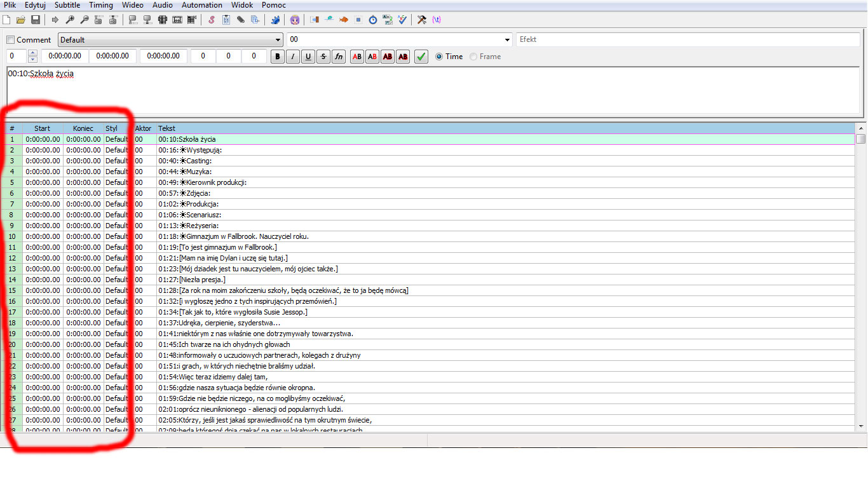Commit line with green checkmark button
The height and width of the screenshot is (488, 868).
click(421, 57)
